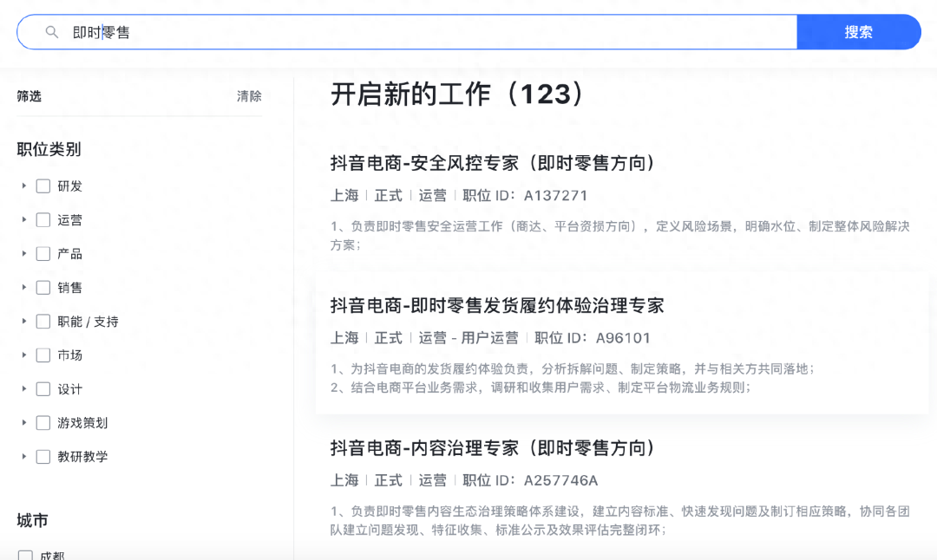This screenshot has width=937, height=560.
Task: Tick the 研发 category checkbox
Action: (43, 186)
